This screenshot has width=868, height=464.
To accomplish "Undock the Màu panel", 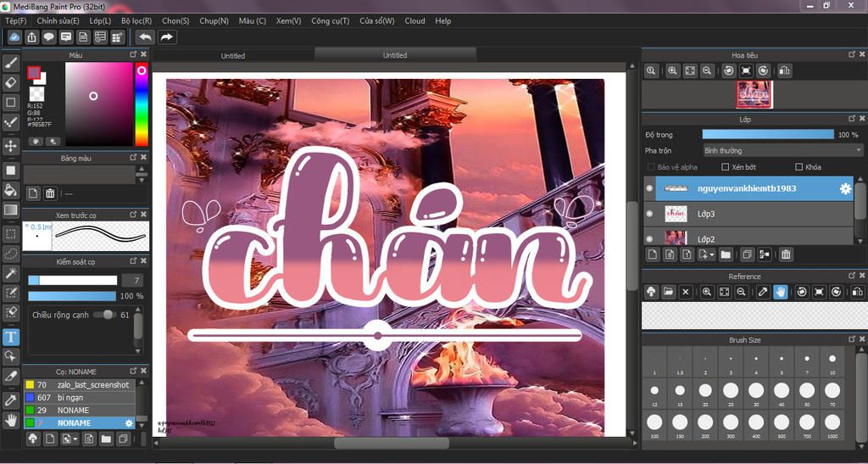I will 133,54.
